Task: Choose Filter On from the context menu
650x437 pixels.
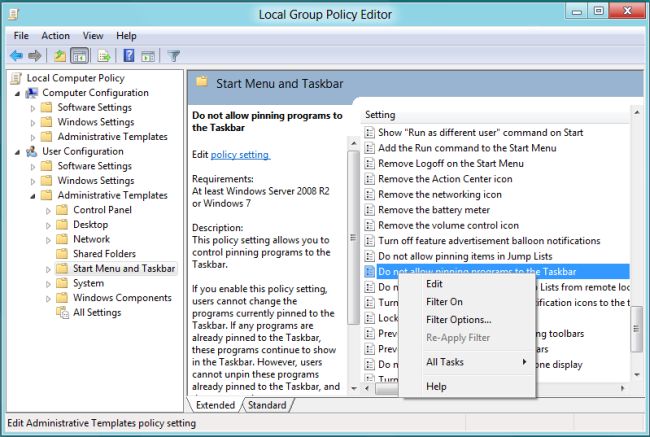Action: tap(467, 302)
